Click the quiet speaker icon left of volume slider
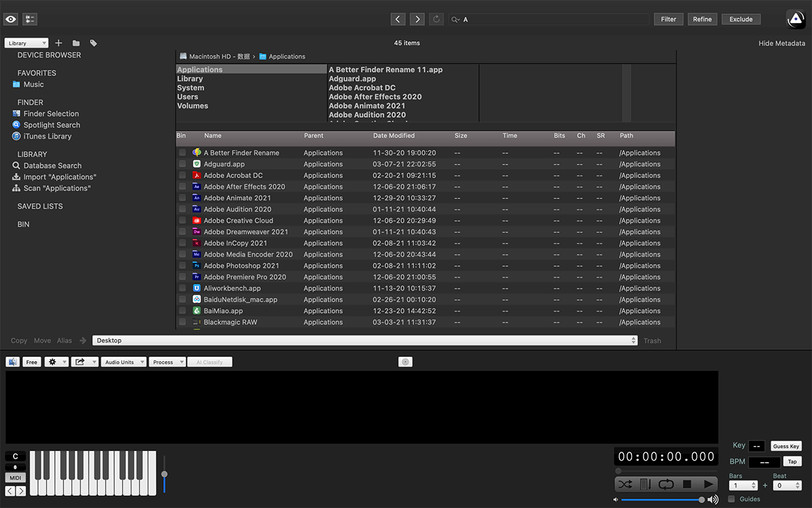The image size is (812, 508). point(616,500)
